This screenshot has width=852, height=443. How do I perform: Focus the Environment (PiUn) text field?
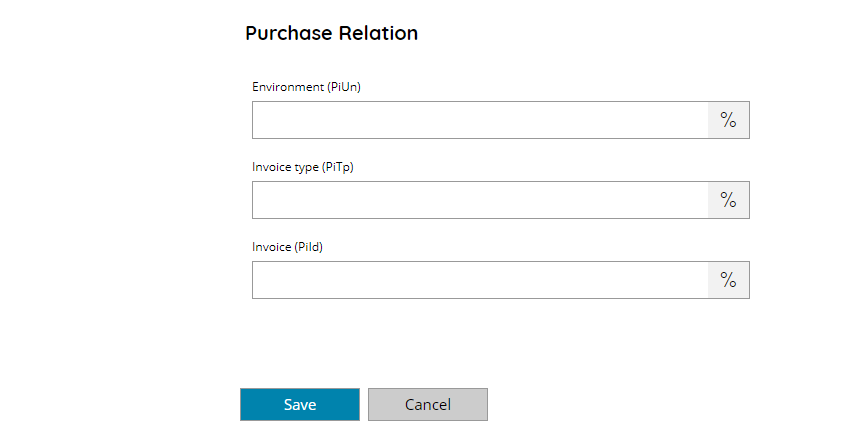pos(480,120)
